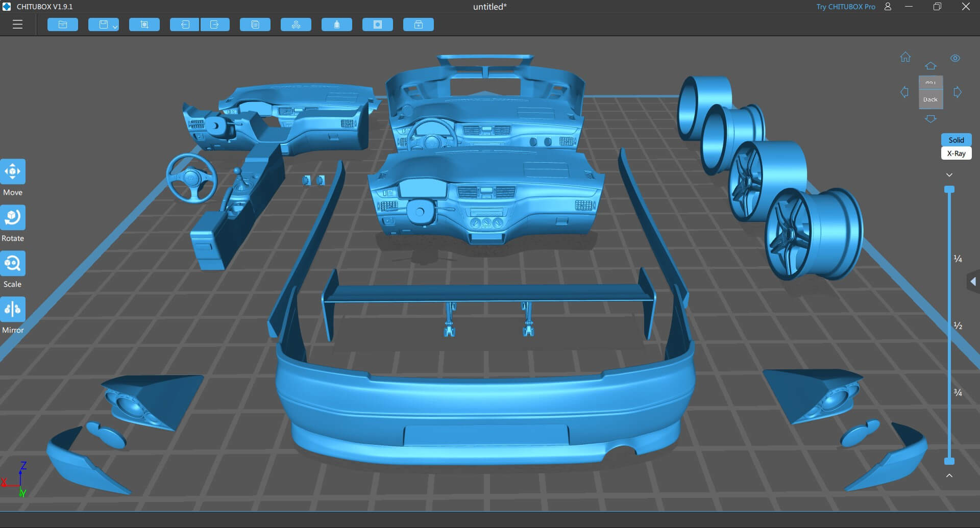This screenshot has height=528, width=980.
Task: Open the hamburger main menu
Action: tap(17, 24)
